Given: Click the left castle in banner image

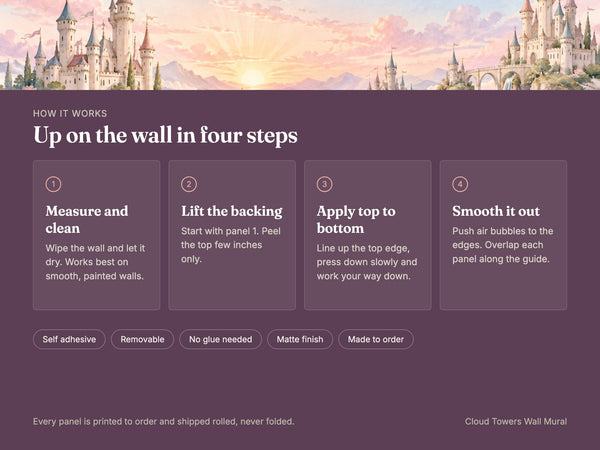Looking at the screenshot, I should (x=96, y=46).
